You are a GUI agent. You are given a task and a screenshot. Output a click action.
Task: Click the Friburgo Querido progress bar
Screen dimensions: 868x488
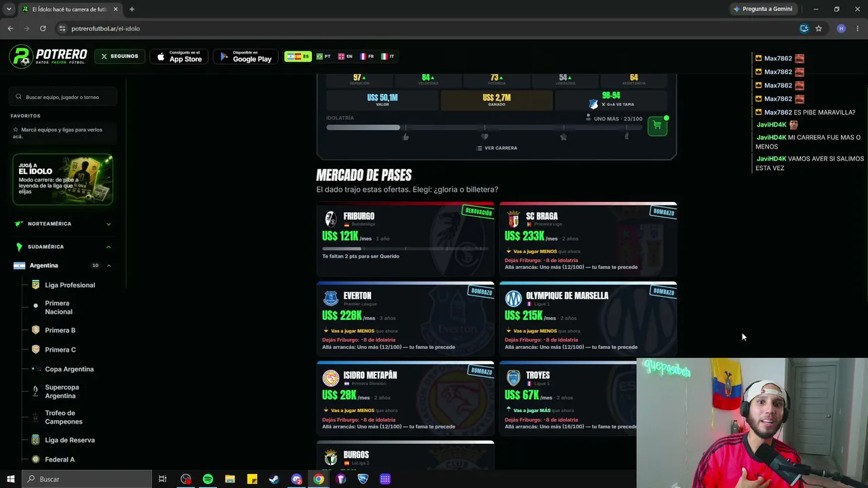405,249
